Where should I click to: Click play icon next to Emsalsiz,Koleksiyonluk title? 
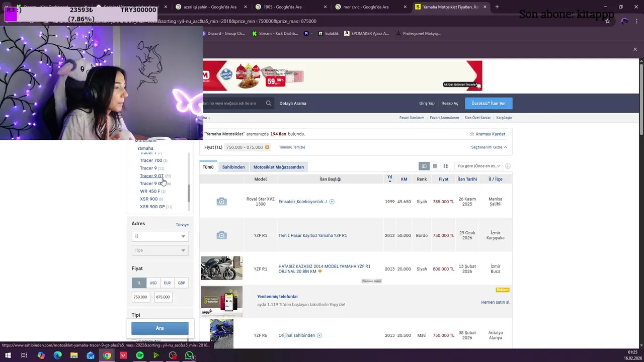332,202
